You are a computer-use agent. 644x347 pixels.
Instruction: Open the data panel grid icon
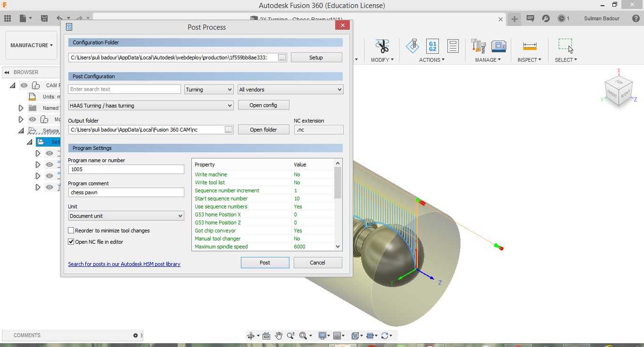8,18
